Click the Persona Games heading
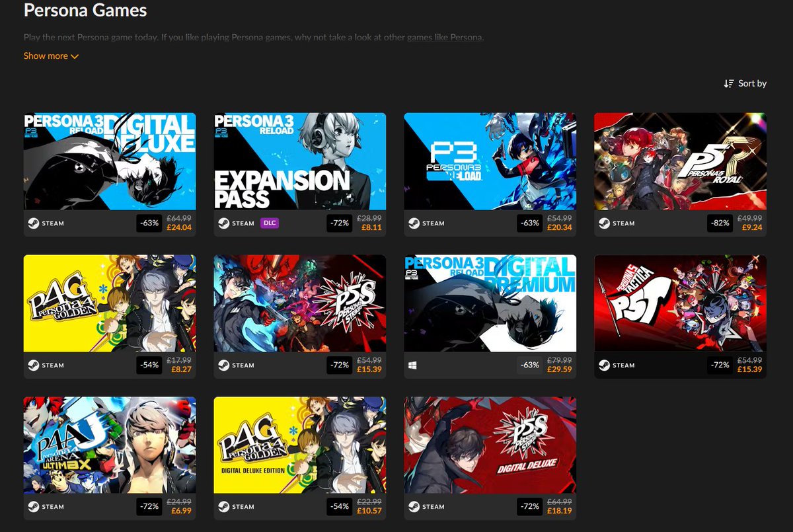The height and width of the screenshot is (532, 793). pyautogui.click(x=85, y=11)
